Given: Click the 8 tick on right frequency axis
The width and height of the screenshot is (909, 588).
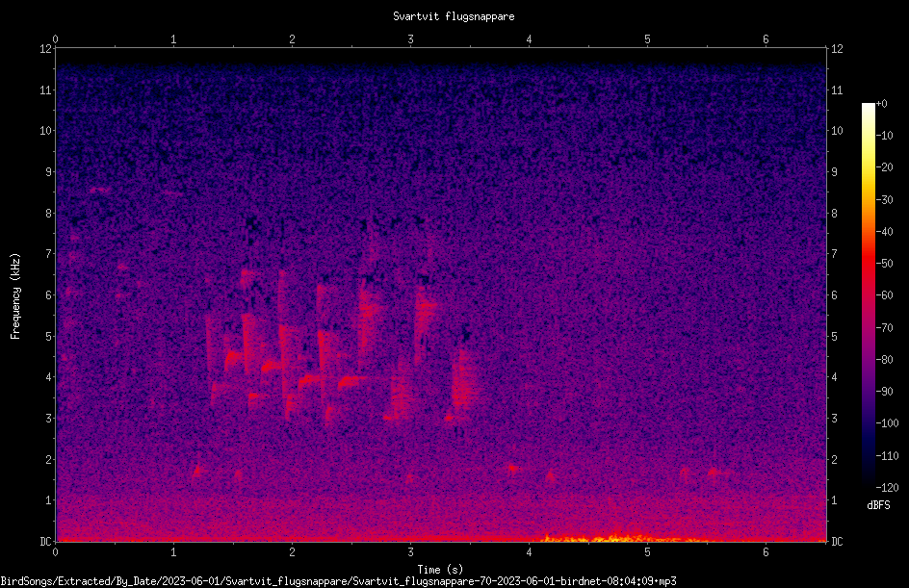Looking at the screenshot, I should (x=834, y=214).
